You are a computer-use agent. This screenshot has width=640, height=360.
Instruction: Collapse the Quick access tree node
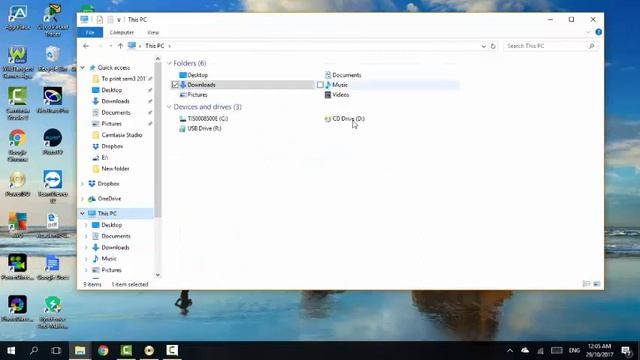(x=82, y=68)
